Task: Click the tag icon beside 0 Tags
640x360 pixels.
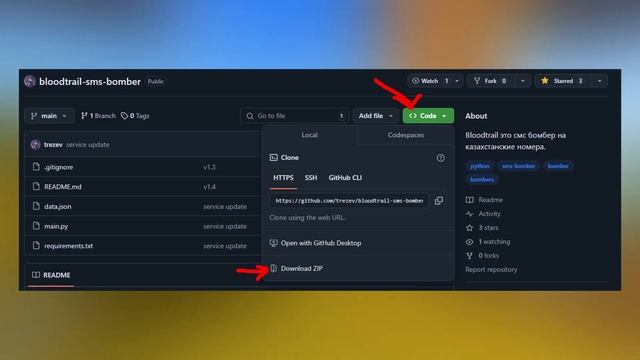Action: pos(124,116)
